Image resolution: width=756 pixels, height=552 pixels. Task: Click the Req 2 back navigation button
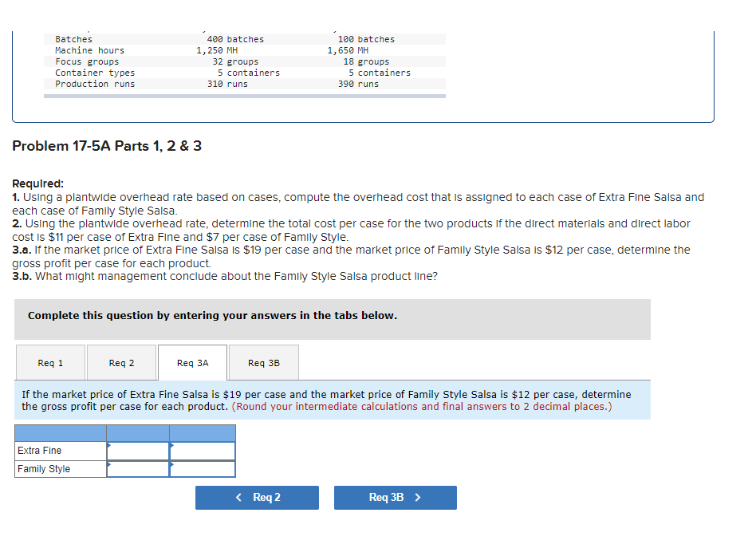[257, 497]
